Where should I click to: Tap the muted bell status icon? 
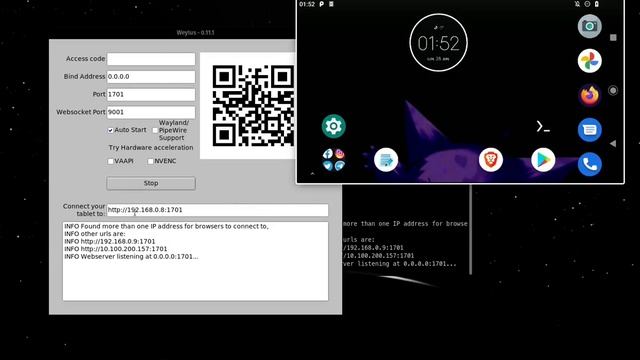pos(577,4)
